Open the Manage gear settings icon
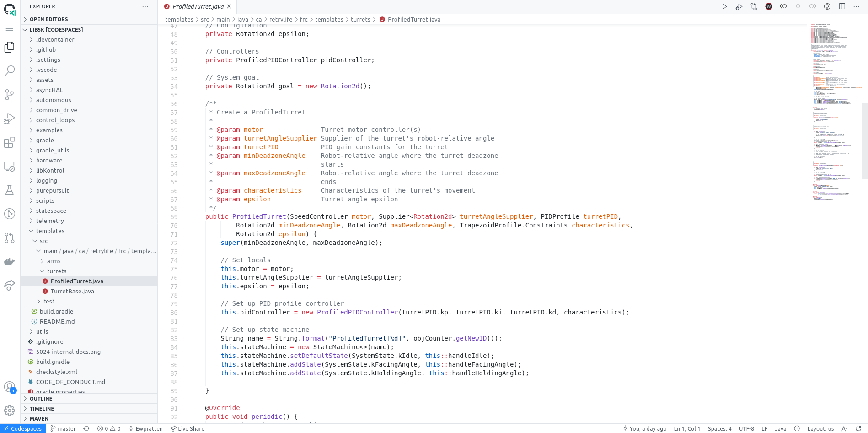 (x=10, y=411)
